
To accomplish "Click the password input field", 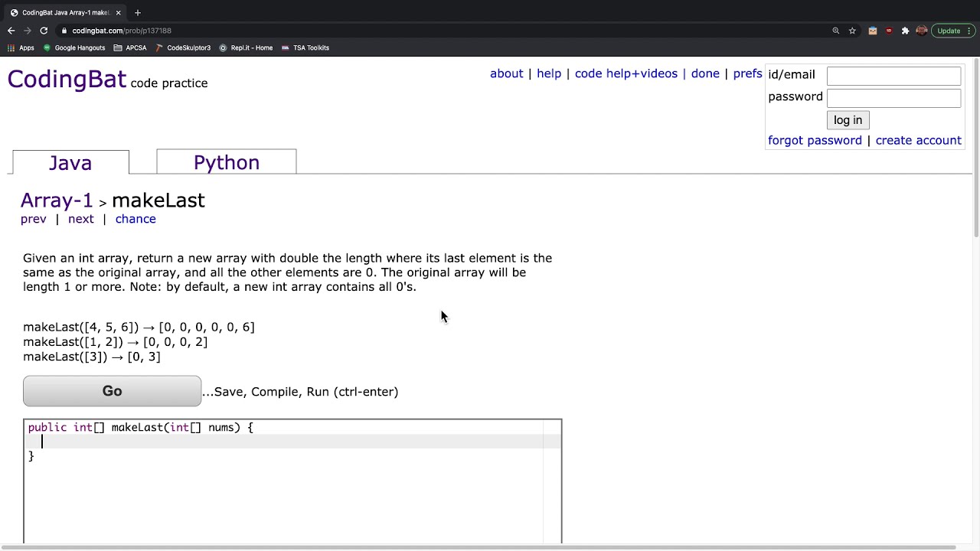I will coord(893,97).
